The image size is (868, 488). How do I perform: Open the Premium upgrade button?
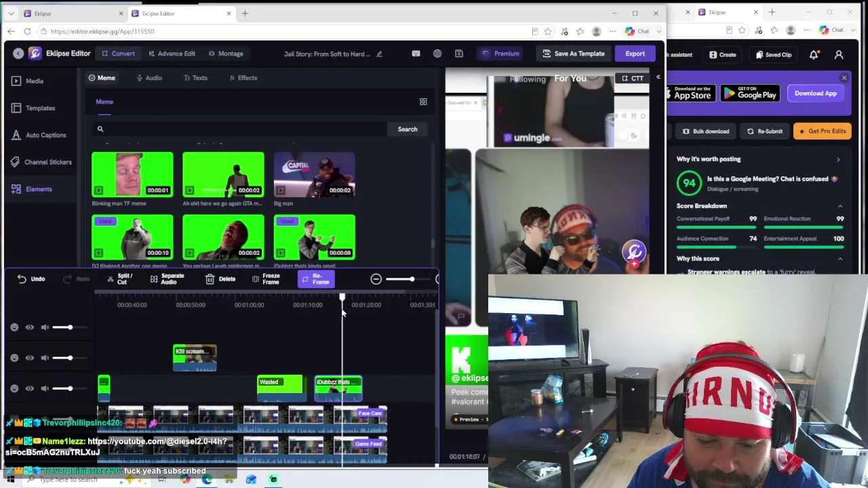click(x=501, y=54)
